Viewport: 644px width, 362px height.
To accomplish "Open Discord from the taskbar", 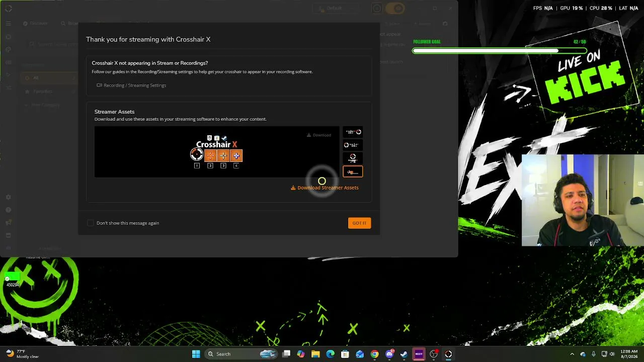I will tap(389, 354).
